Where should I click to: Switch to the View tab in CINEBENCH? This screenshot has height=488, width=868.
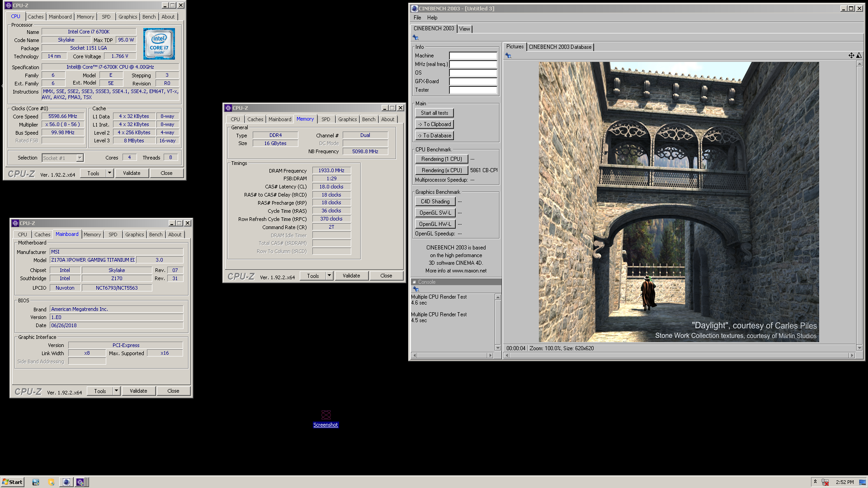point(464,29)
